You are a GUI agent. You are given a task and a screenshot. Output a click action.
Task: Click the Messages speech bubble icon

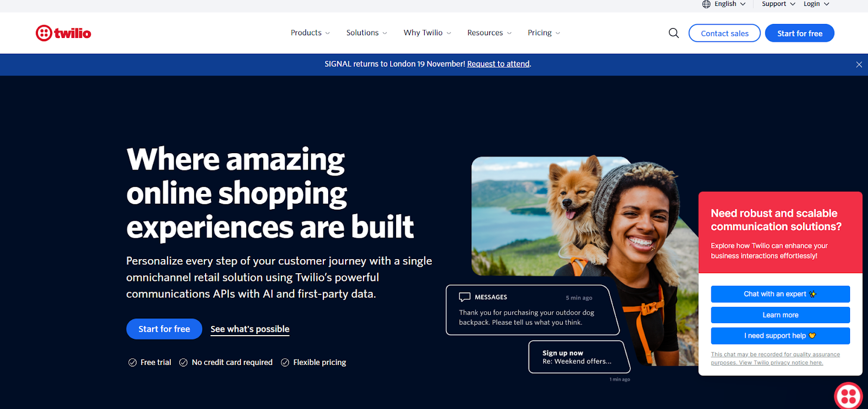pyautogui.click(x=464, y=297)
